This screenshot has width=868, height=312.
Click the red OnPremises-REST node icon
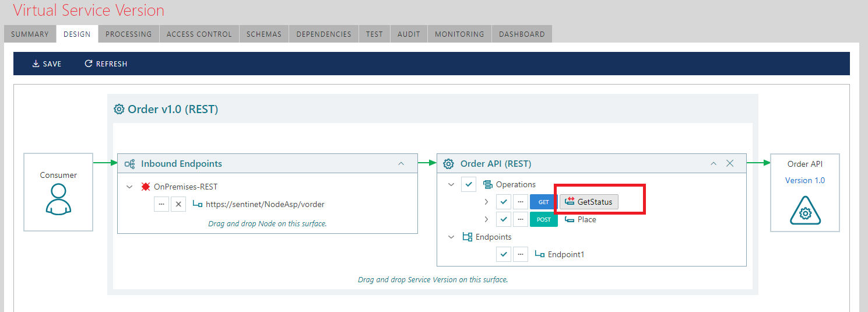tap(146, 187)
